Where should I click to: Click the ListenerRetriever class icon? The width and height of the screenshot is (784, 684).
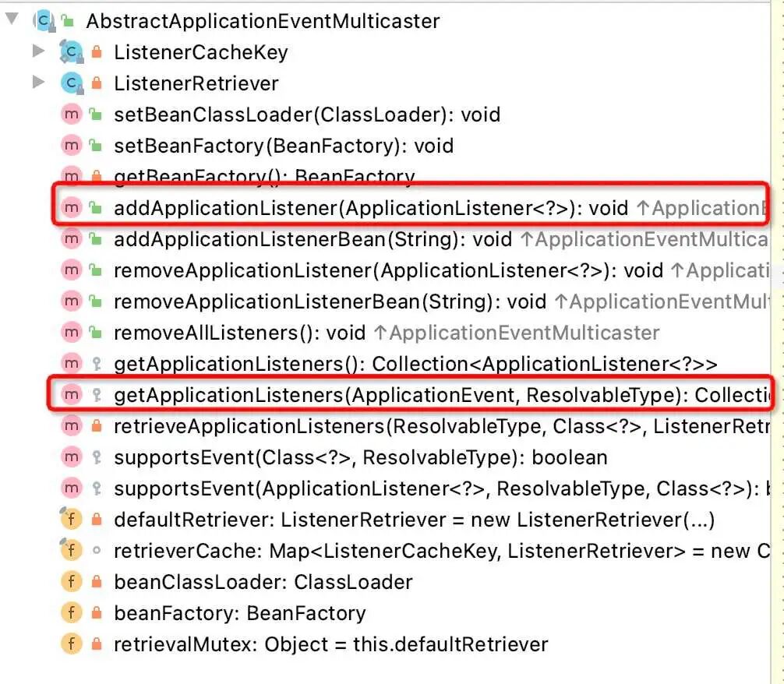click(72, 83)
